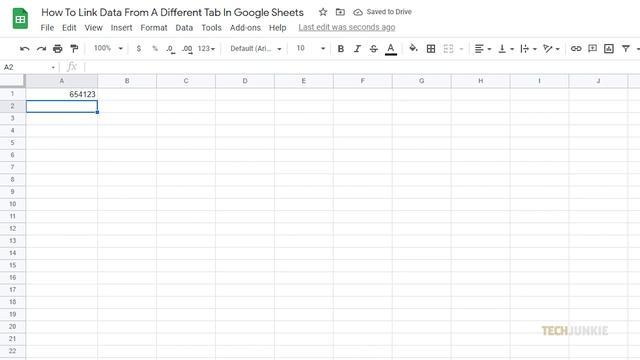Open fill color picker
The image size is (640, 360).
413,48
